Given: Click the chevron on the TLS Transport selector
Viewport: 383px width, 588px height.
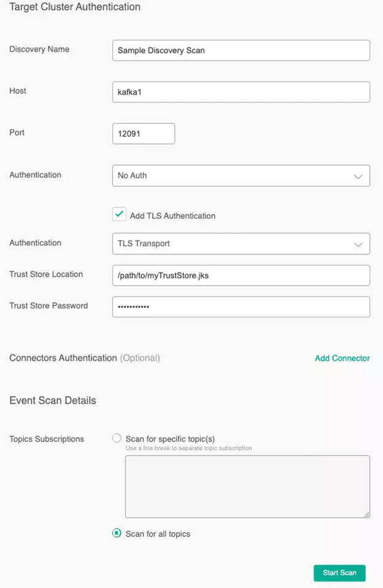Looking at the screenshot, I should (359, 243).
